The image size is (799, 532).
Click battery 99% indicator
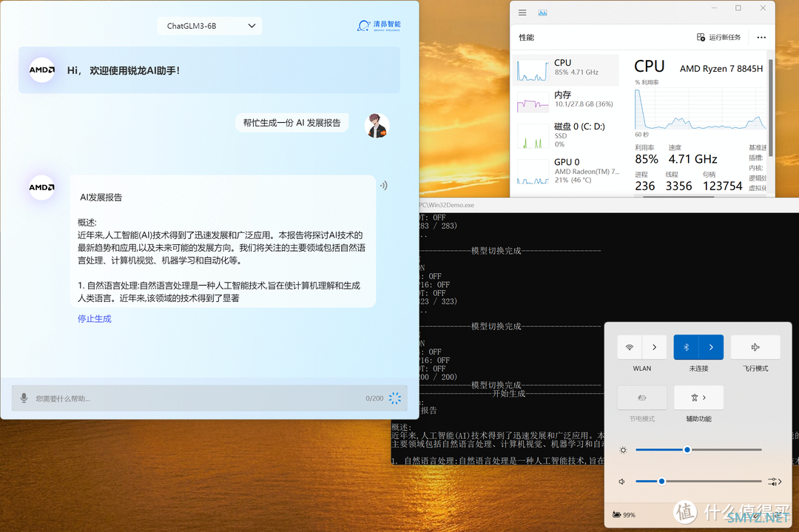[624, 515]
